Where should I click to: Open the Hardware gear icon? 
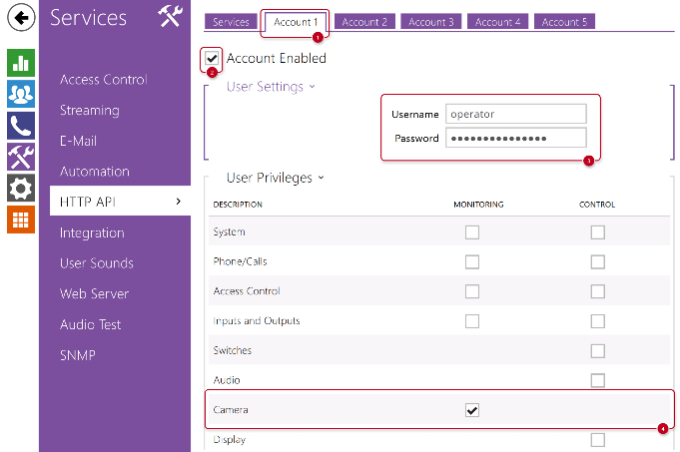[21, 187]
